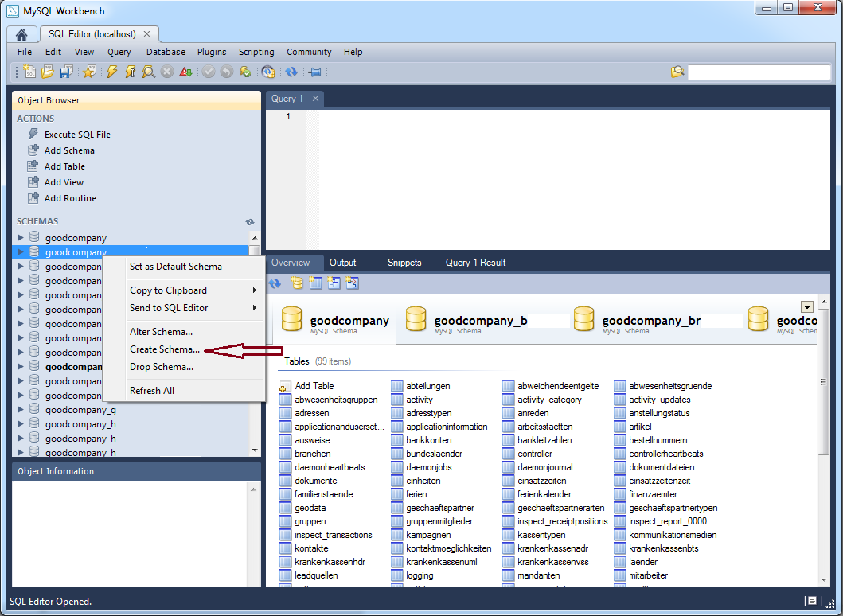Choose Refresh All from context menu
This screenshot has height=616, width=843.
[x=184, y=391]
